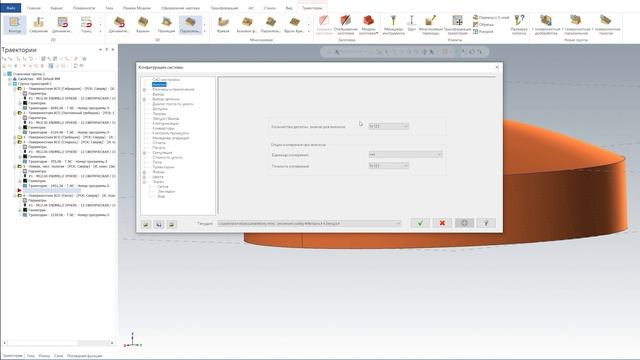Expand the Файлы node in config tree
This screenshot has height=360, width=640.
144,172
